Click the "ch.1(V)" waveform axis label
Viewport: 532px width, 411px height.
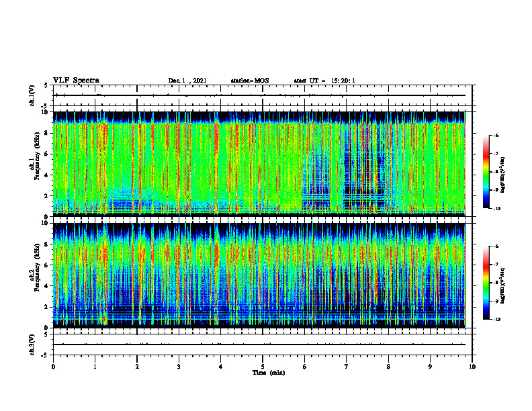32,95
